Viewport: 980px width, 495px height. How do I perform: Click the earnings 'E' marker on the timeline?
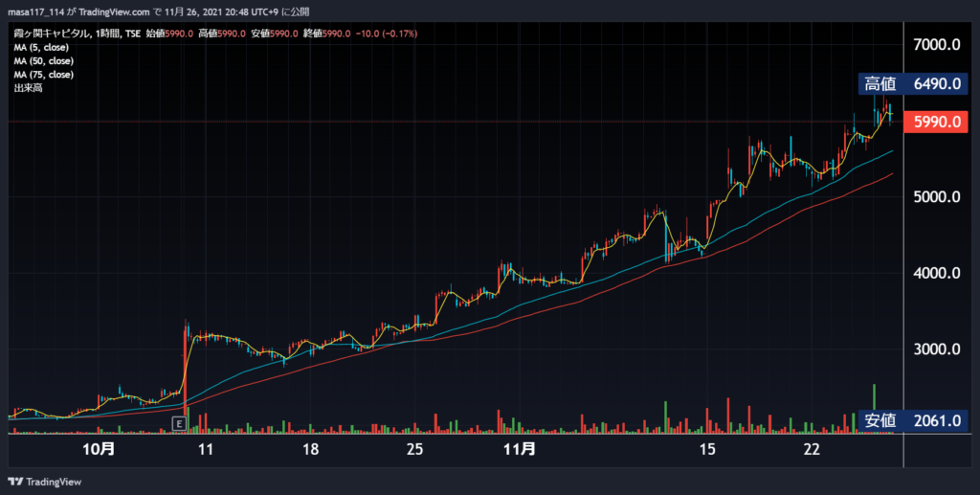pos(179,424)
